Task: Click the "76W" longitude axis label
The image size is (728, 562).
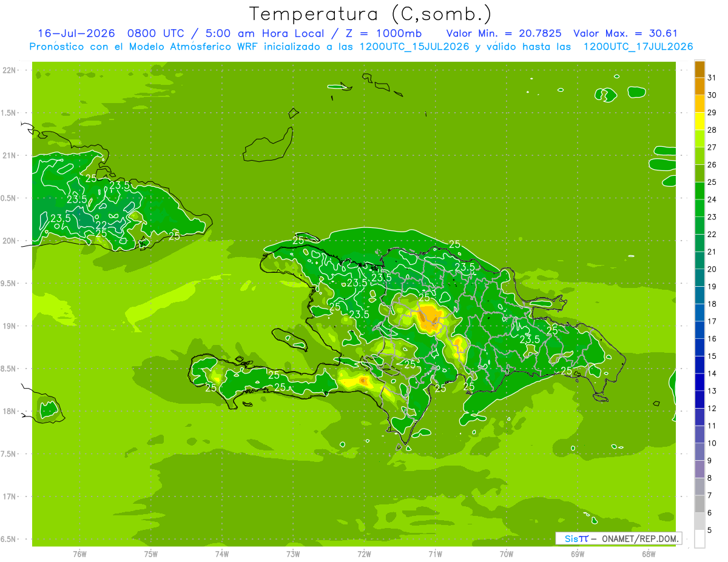Action: [x=79, y=554]
